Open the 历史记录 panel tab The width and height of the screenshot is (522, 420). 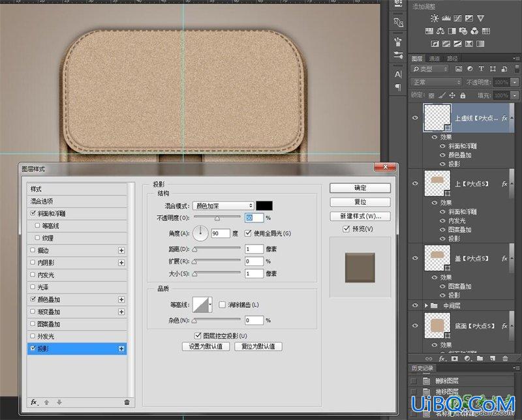[x=422, y=368]
